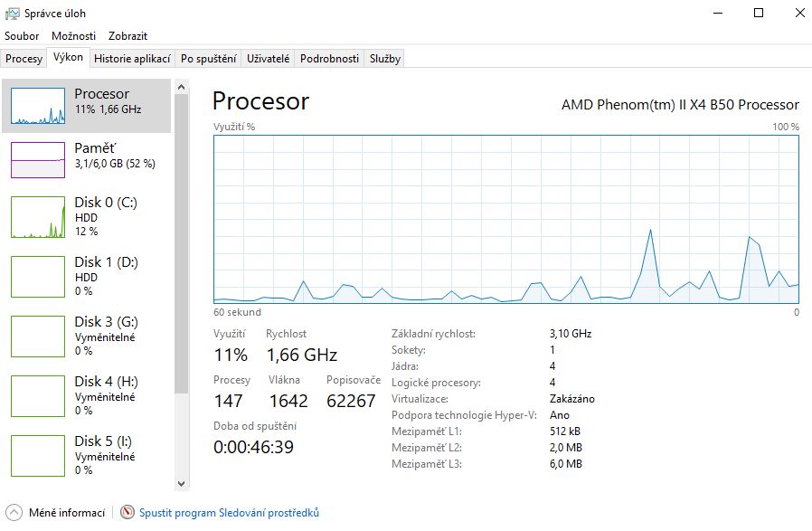
Task: Open the Zobrazit menu
Action: 127,36
